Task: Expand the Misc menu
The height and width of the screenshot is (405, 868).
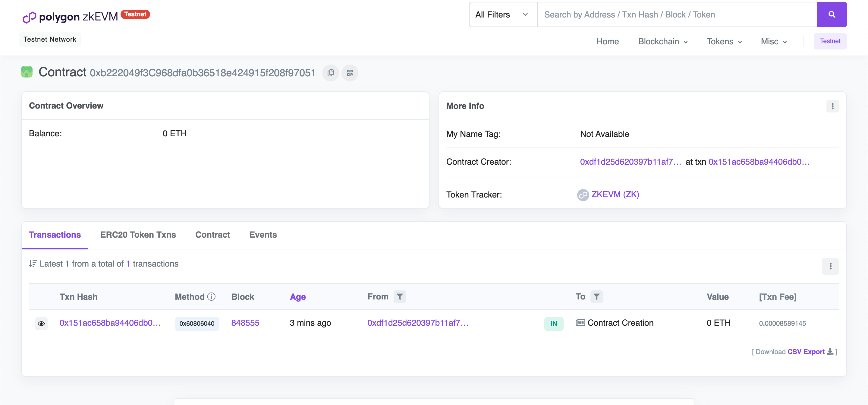Action: [x=773, y=42]
